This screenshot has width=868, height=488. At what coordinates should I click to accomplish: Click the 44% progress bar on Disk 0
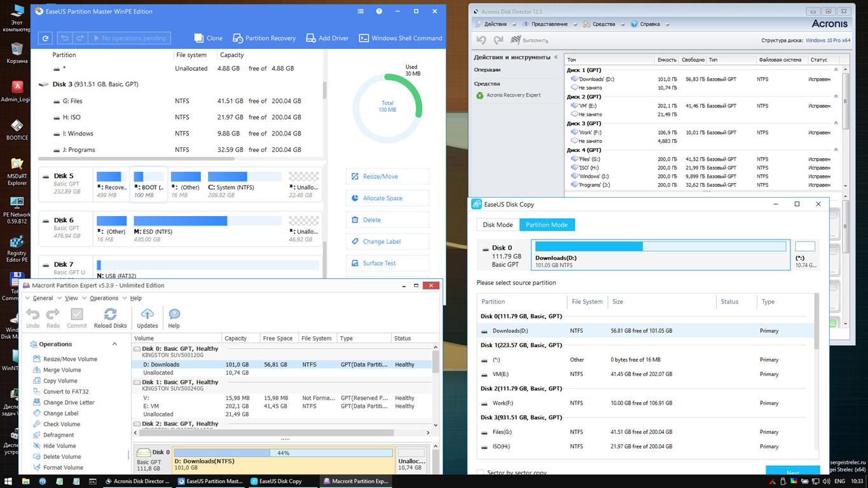pyautogui.click(x=282, y=452)
